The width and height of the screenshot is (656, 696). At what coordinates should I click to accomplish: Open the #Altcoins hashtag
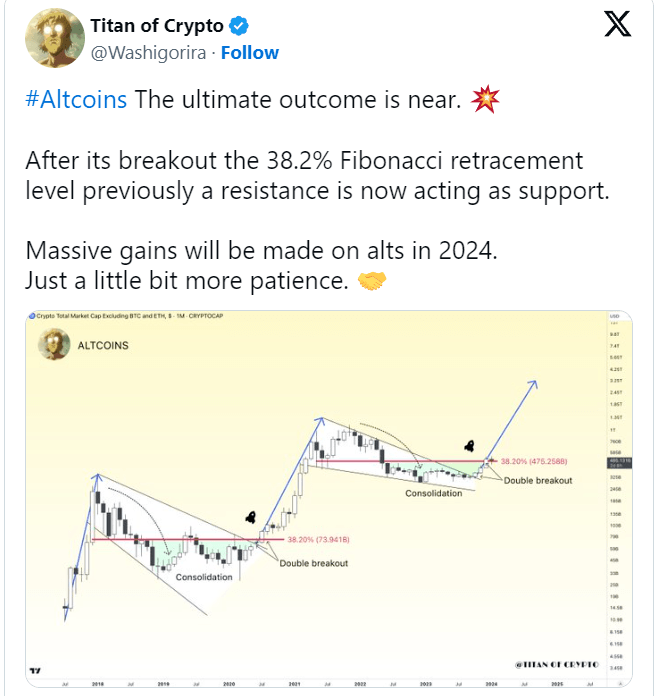[76, 99]
